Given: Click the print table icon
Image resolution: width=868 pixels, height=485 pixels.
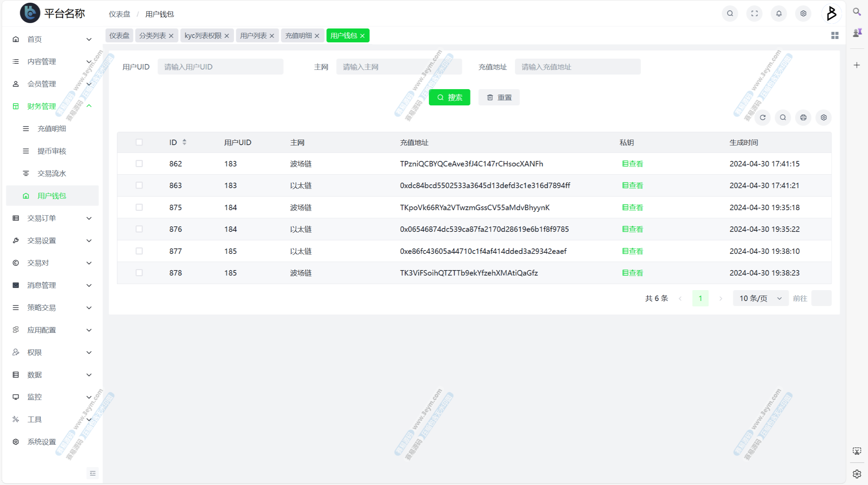Looking at the screenshot, I should 803,118.
